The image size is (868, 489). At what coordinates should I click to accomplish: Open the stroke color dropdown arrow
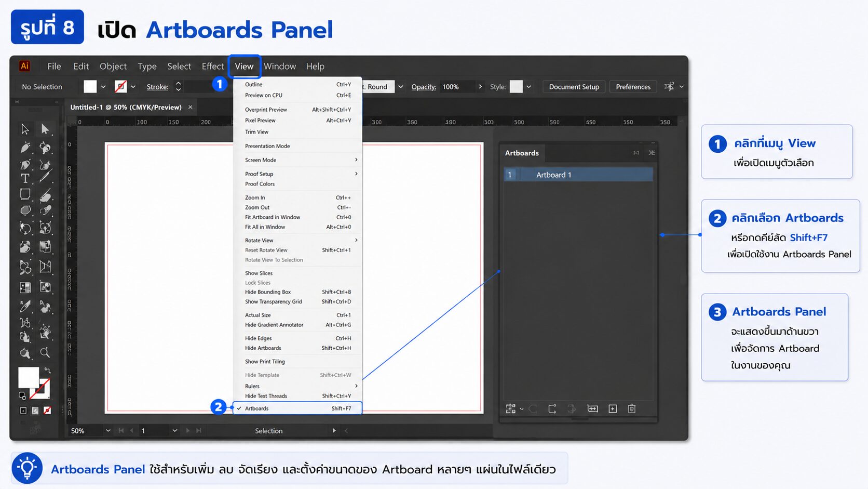(x=133, y=87)
